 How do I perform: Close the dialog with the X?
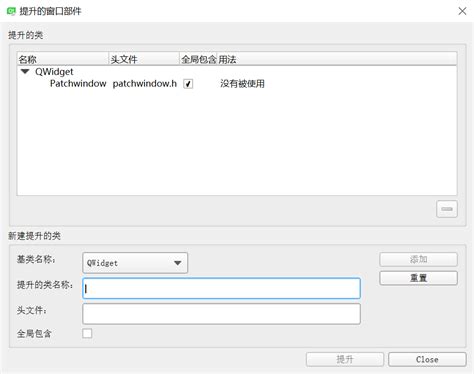tap(462, 11)
